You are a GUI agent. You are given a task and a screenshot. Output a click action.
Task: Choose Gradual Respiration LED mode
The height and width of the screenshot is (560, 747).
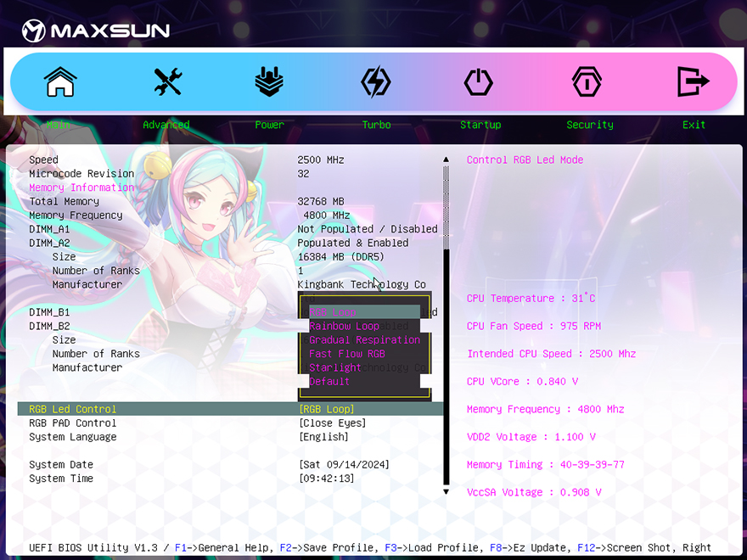364,340
